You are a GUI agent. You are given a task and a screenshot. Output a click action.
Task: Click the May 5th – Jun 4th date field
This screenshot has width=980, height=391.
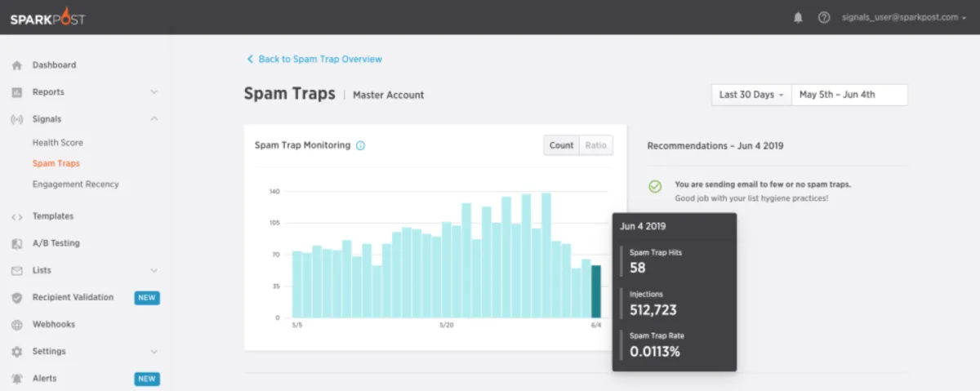tap(850, 95)
